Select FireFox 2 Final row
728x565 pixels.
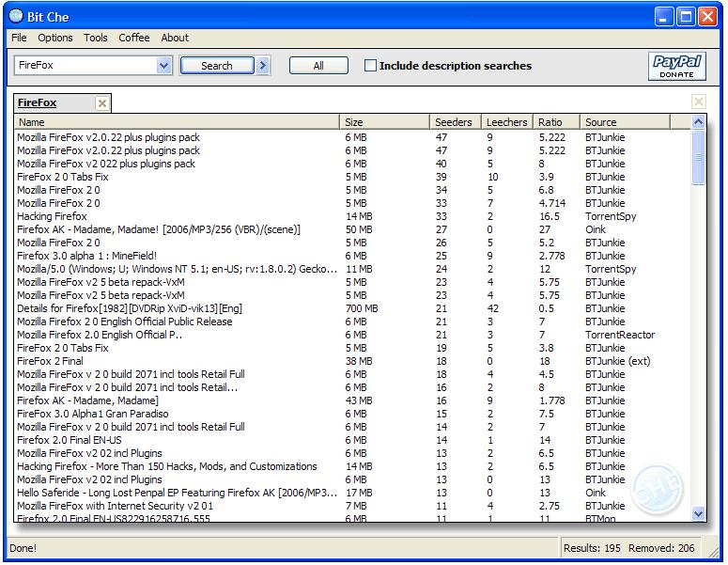(x=352, y=361)
